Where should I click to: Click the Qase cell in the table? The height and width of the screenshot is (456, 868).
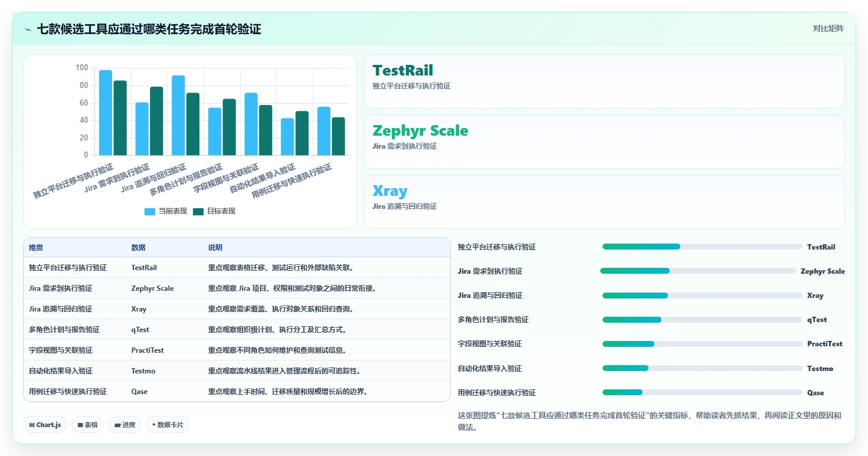point(139,392)
